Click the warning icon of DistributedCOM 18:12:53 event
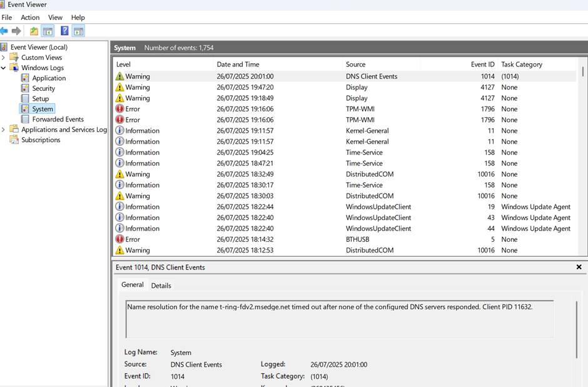This screenshot has width=588, height=387. point(119,250)
